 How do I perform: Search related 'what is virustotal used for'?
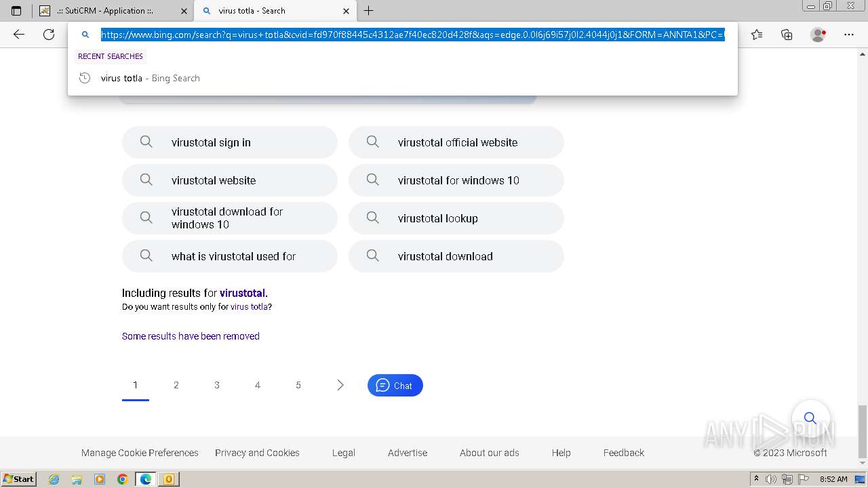(x=230, y=256)
